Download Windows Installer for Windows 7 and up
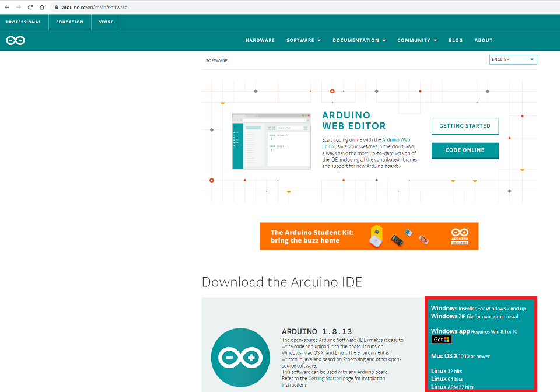 [x=478, y=309]
